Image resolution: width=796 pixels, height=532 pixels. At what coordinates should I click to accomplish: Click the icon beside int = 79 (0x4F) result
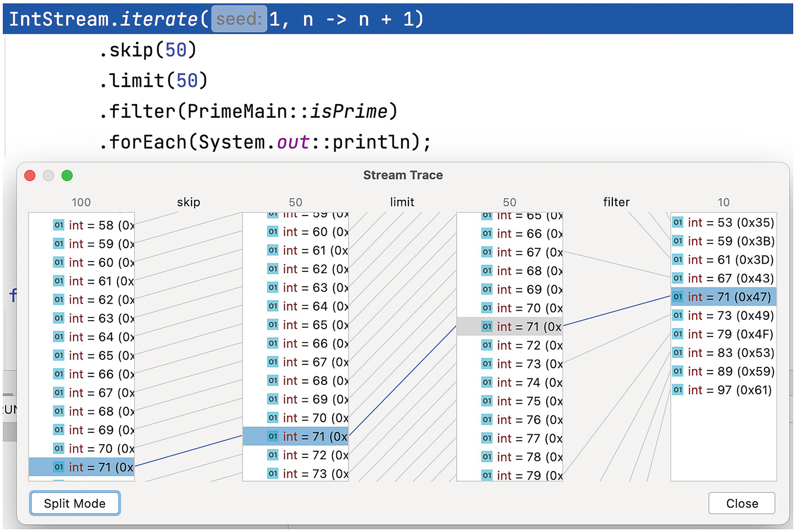point(677,334)
